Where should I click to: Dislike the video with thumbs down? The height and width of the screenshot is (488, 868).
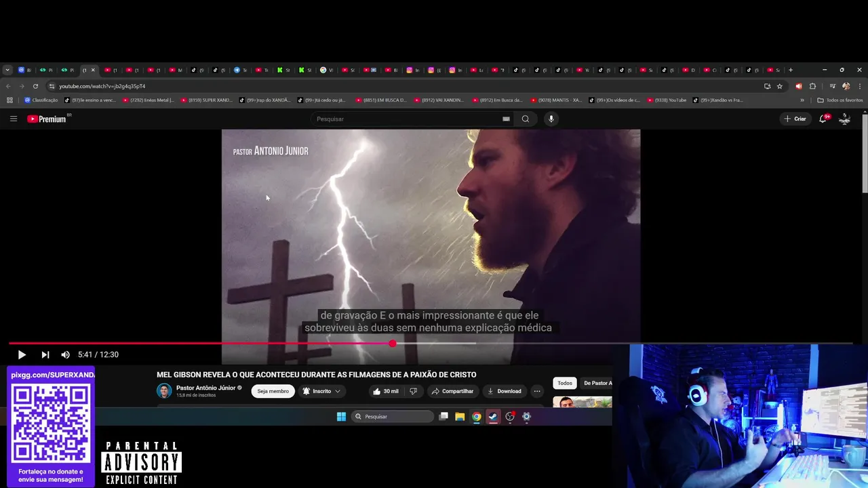tap(413, 391)
